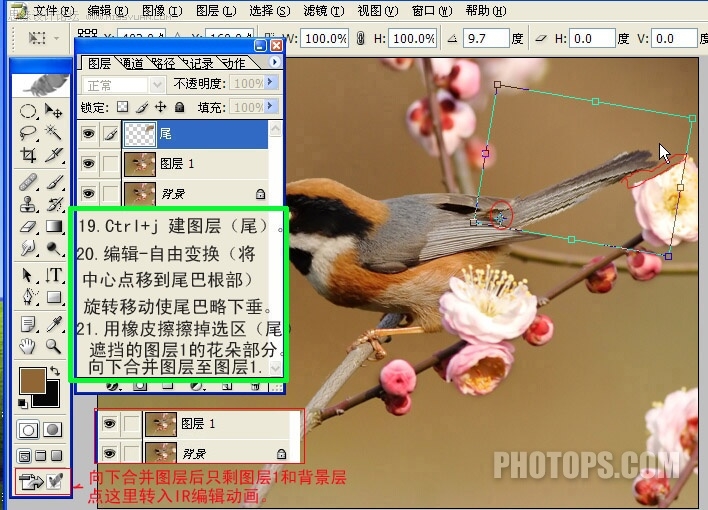Screen dimensions: 708x510
Task: Open the 正常 blend mode dropdown
Action: (x=123, y=84)
